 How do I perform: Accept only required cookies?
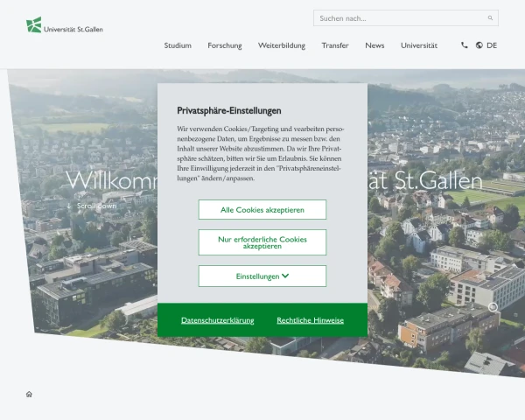point(262,242)
